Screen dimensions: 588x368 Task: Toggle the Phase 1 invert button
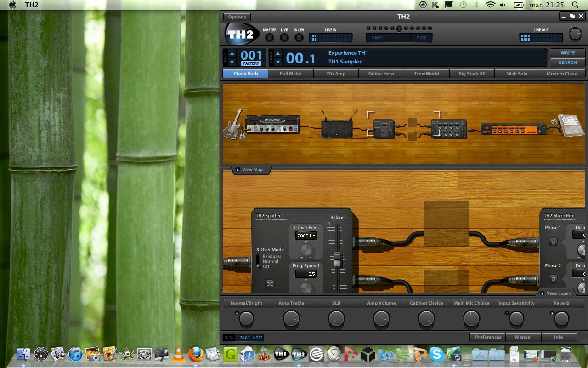pyautogui.click(x=554, y=242)
